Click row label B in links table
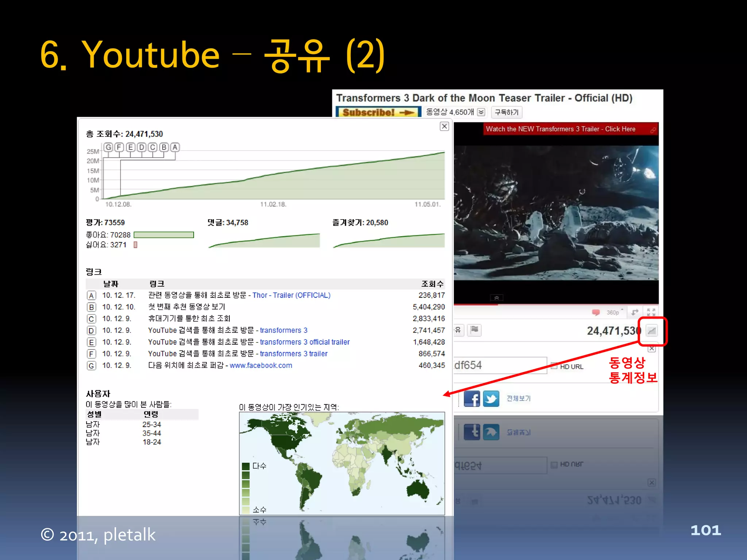The width and height of the screenshot is (747, 560). [92, 307]
